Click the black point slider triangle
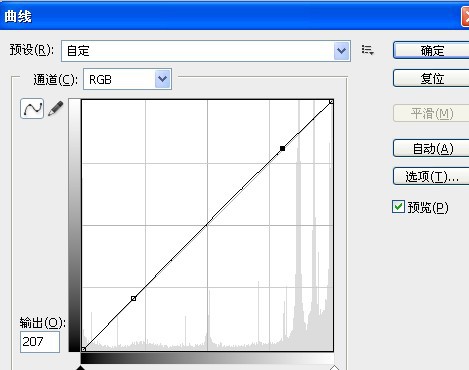The width and height of the screenshot is (469, 370). 81,367
